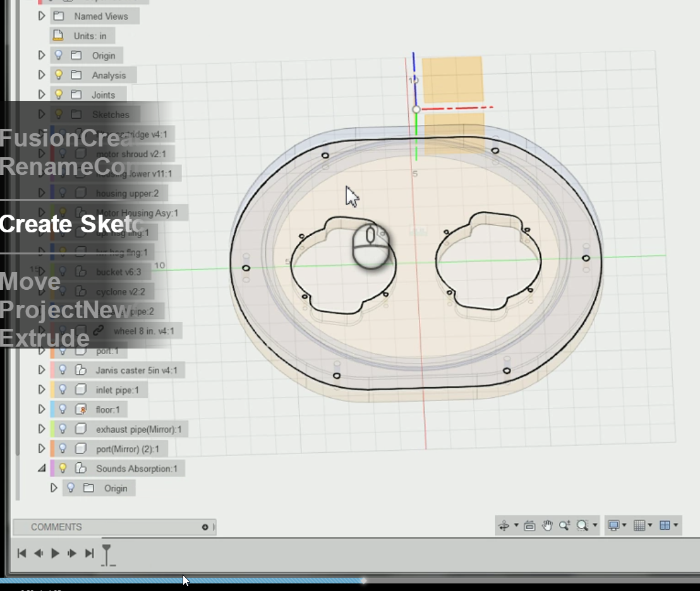Expand the Analysis folder
Screen dimensions: 700x591
42,75
